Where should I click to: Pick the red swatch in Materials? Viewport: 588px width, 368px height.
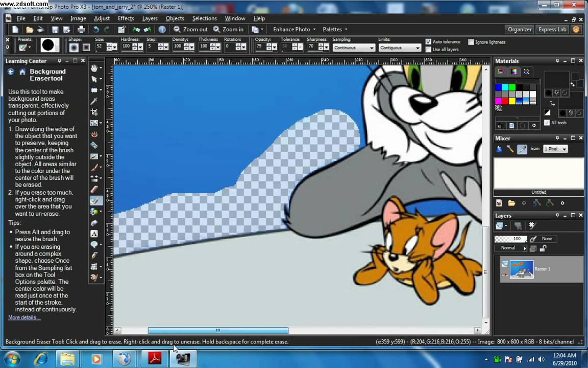[x=505, y=101]
